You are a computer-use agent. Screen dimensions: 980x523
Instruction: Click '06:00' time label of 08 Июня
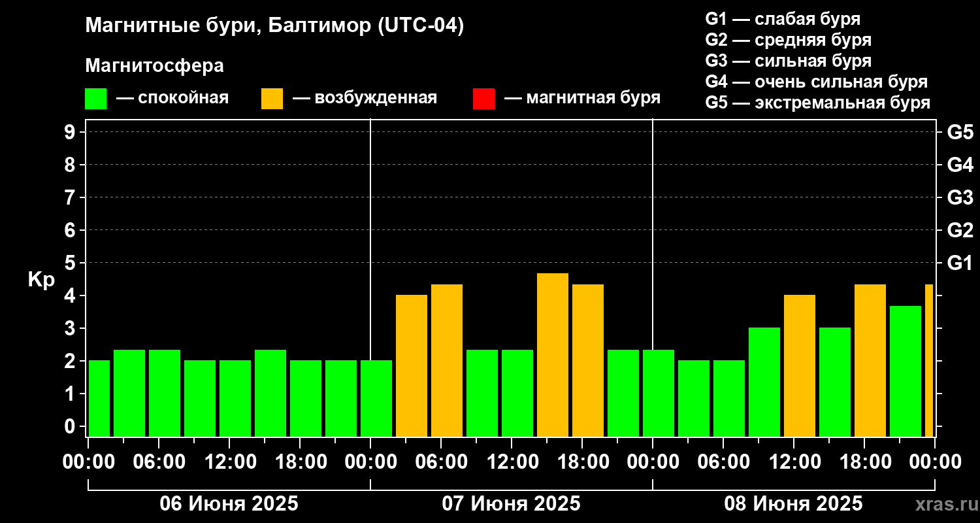pos(723,462)
